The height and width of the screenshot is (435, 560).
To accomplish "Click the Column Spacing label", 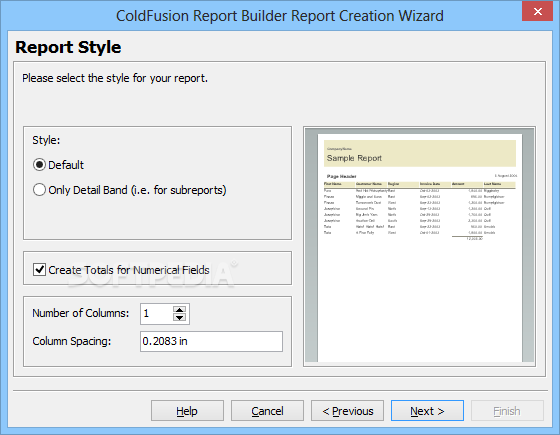I will coord(72,341).
